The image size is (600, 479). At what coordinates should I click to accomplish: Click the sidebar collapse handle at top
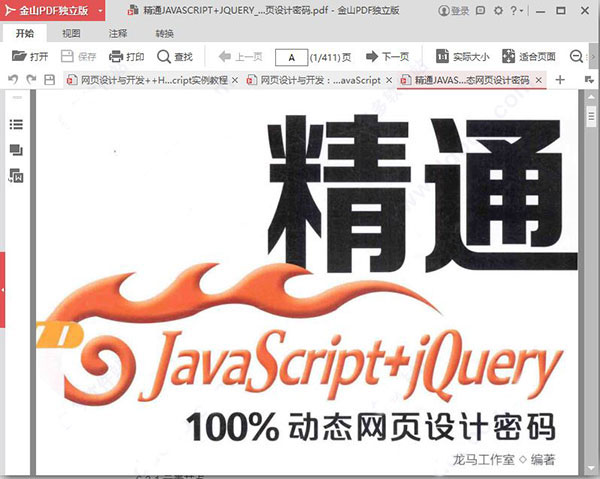pos(17,97)
